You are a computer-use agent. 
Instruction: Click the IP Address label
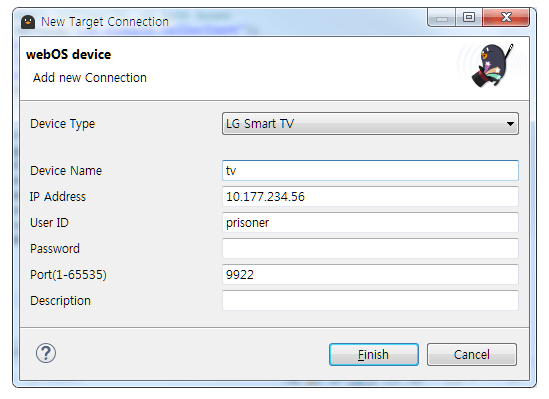click(x=58, y=197)
